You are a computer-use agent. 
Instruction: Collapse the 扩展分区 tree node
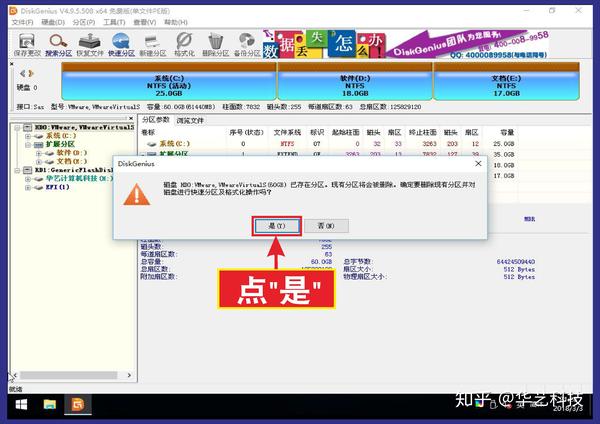coord(28,145)
